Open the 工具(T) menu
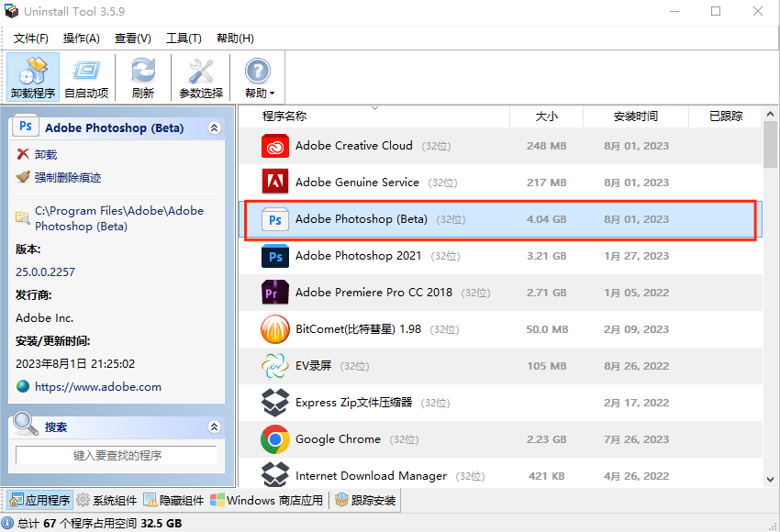 182,38
